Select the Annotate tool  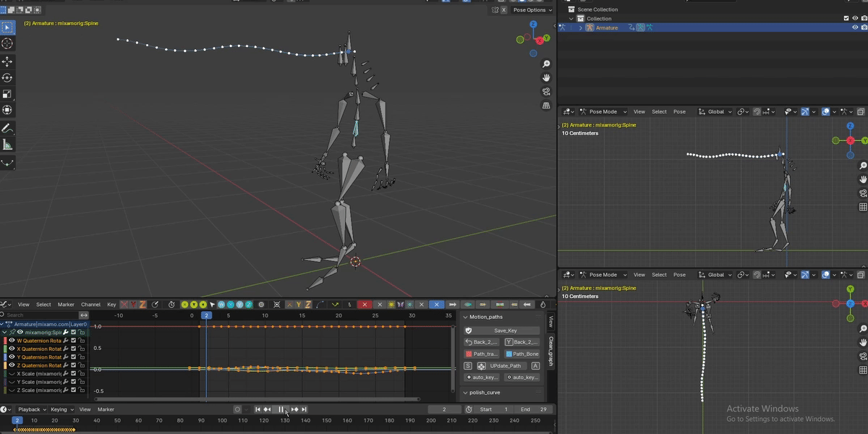(7, 127)
